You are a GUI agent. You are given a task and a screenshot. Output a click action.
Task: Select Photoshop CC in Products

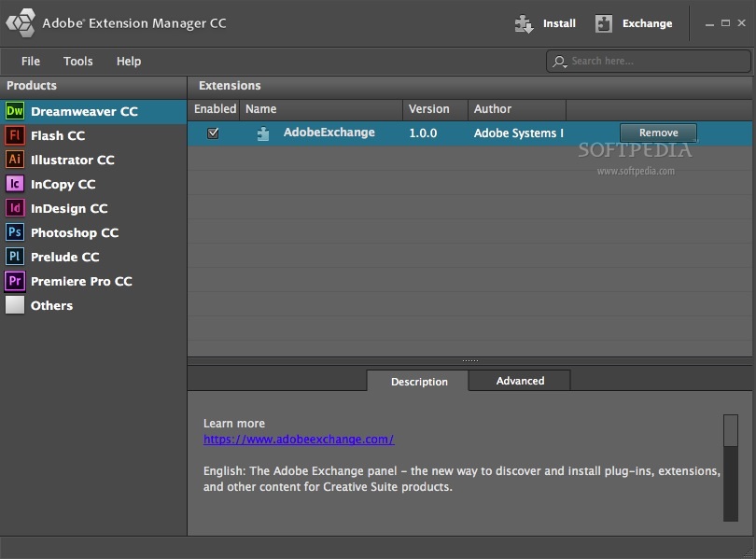pos(93,232)
